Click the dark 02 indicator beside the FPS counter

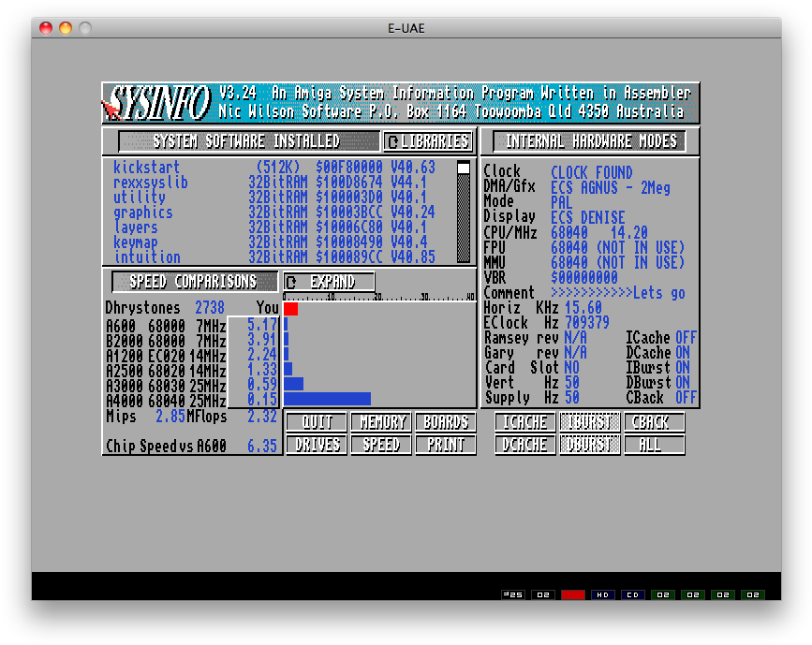tap(542, 594)
